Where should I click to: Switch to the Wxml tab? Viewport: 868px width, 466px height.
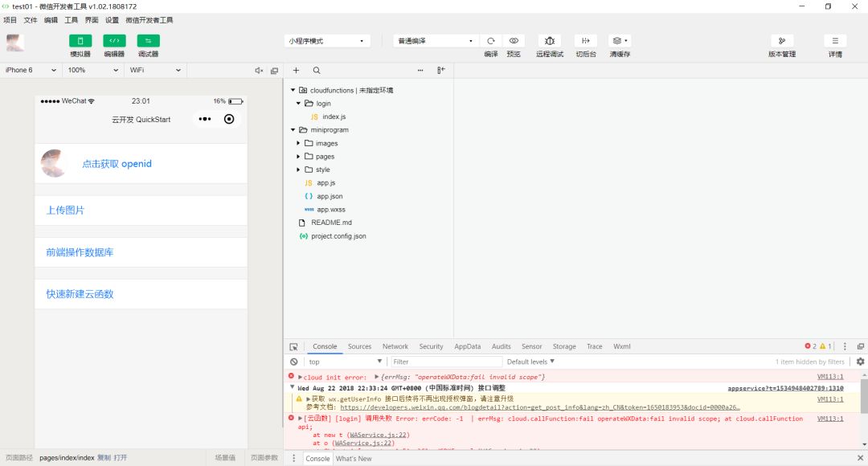point(621,346)
